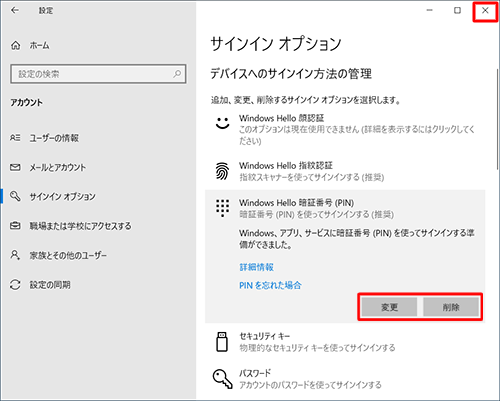Collapse Windows Hello 暗証番号 (PIN) option

pos(345,208)
